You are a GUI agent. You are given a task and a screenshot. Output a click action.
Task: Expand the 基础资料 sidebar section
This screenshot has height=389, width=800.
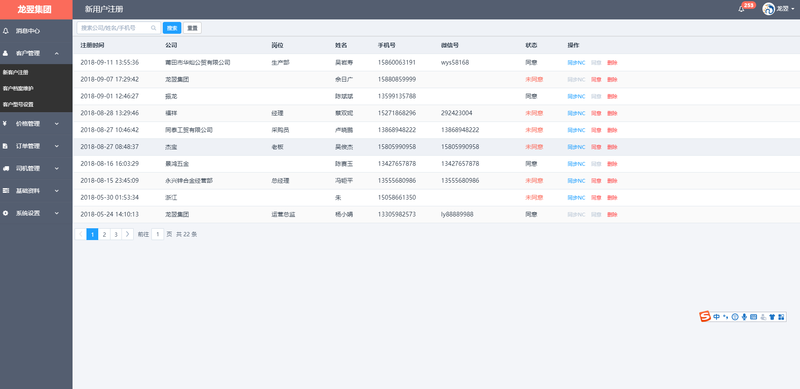click(36, 190)
